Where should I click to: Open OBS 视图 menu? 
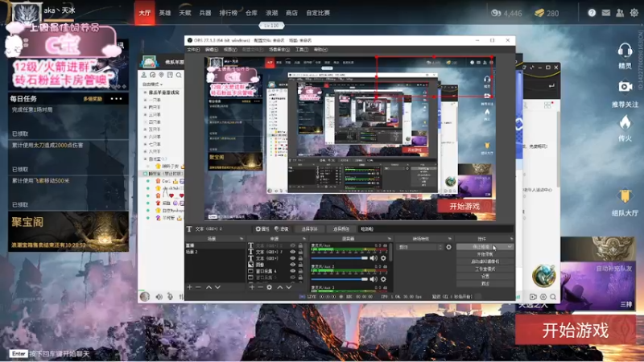pyautogui.click(x=230, y=50)
